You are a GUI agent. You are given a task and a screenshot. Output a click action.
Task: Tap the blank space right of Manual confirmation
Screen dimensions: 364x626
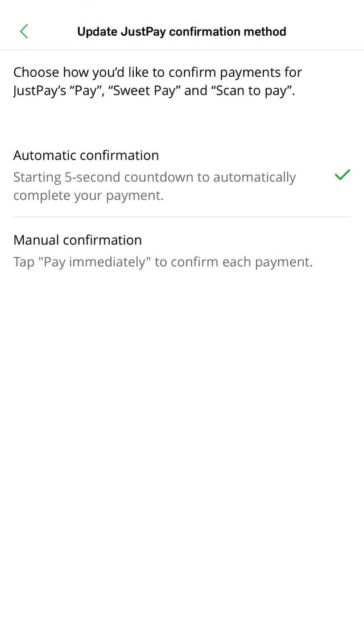coord(246,240)
